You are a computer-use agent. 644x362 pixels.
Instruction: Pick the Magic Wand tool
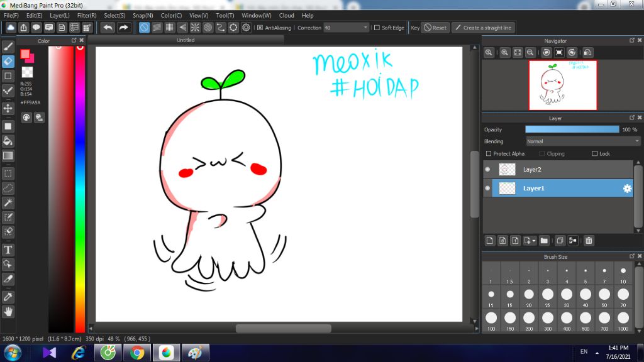pos(8,202)
